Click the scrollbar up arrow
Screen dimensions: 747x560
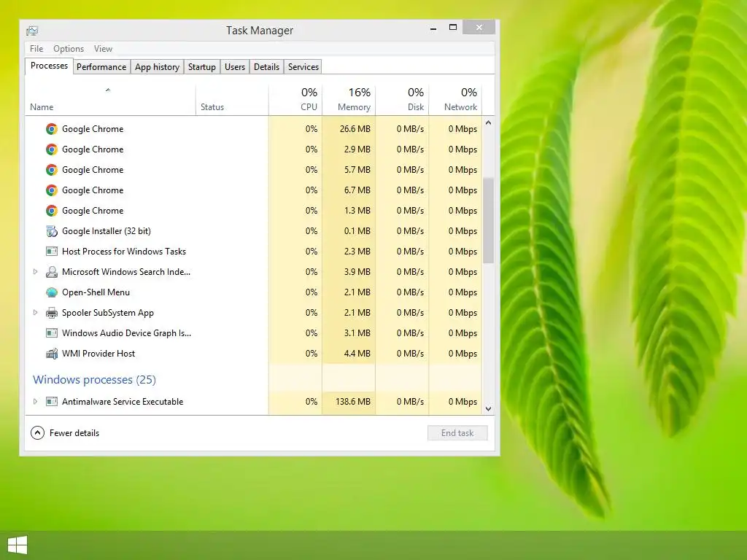point(488,122)
